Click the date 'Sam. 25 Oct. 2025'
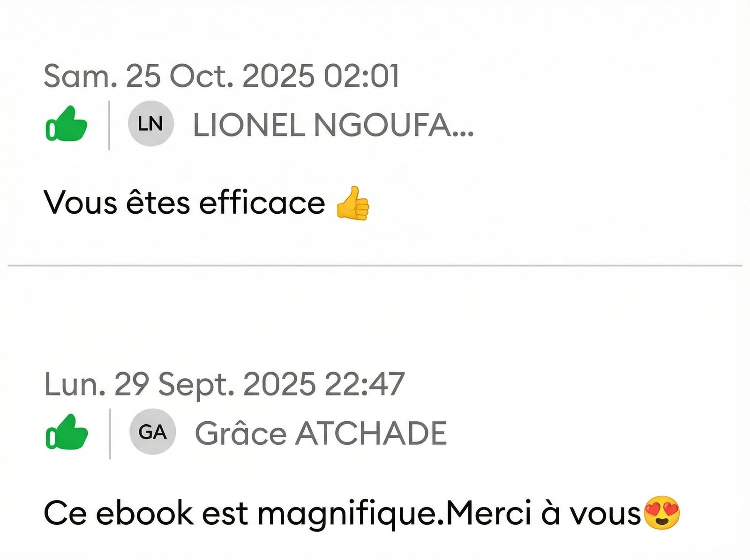This screenshot has height=560, width=750. point(179,76)
